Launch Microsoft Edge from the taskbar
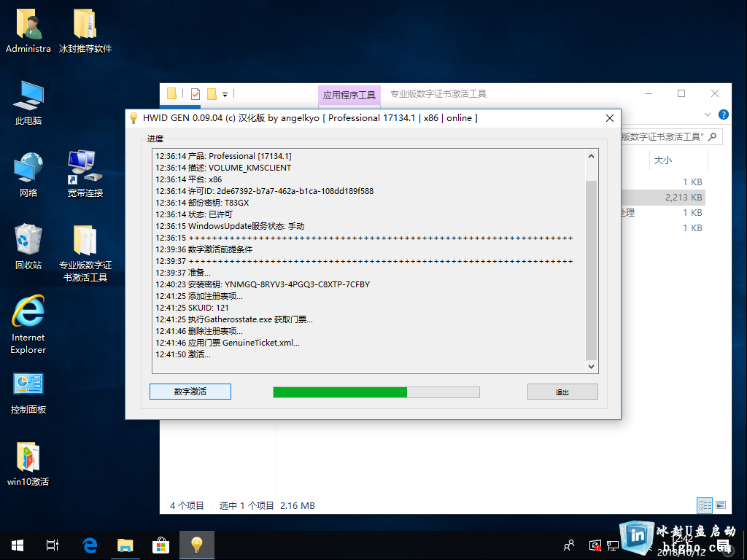This screenshot has width=747, height=560. click(x=90, y=545)
